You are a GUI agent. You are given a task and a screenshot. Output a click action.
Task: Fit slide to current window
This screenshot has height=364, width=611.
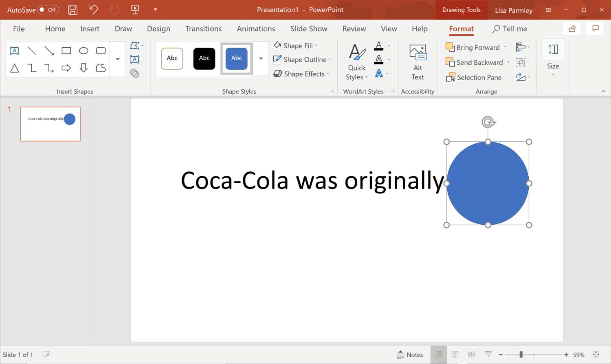[x=596, y=355]
